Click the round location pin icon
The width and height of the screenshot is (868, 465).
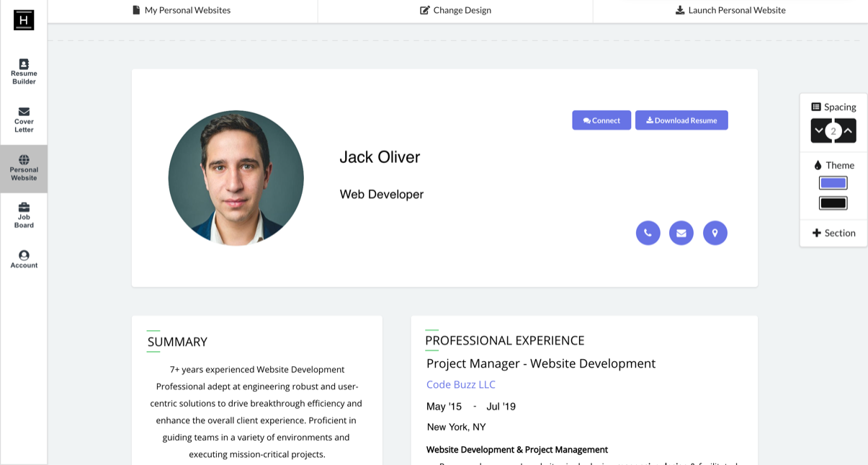click(x=715, y=233)
